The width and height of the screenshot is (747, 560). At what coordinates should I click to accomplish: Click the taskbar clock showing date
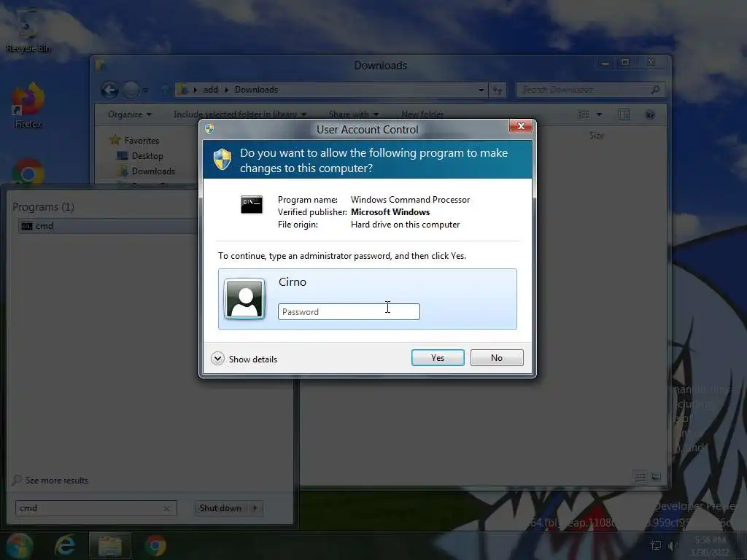[x=710, y=545]
